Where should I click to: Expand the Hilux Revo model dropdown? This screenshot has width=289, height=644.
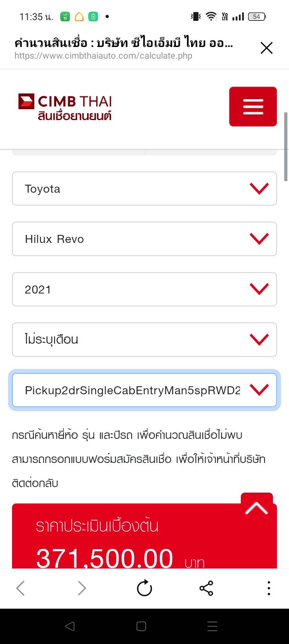(144, 239)
